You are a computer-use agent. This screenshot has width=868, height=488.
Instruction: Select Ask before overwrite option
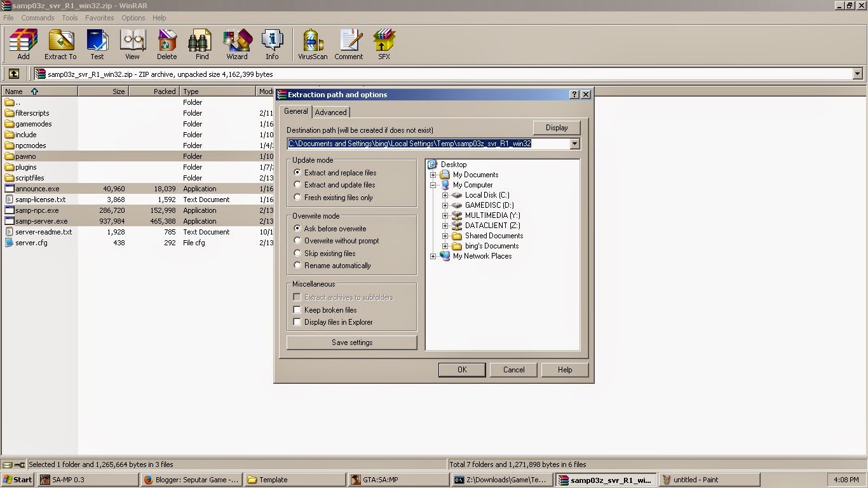point(297,229)
